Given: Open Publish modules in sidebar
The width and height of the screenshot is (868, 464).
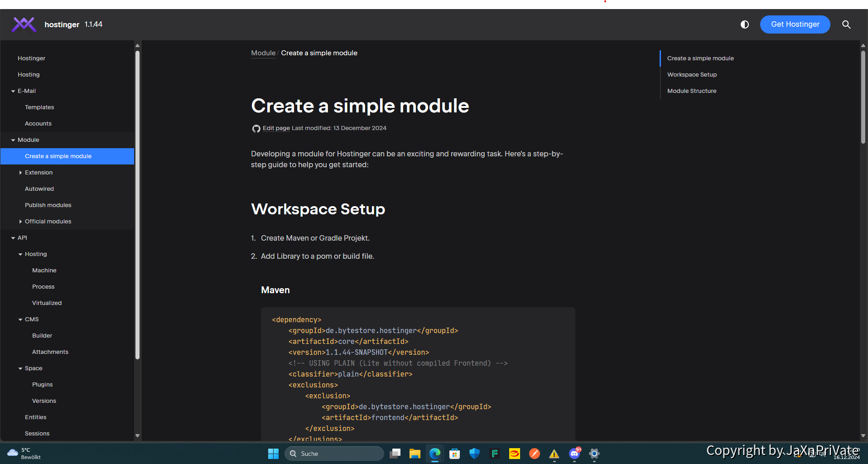Looking at the screenshot, I should 48,205.
